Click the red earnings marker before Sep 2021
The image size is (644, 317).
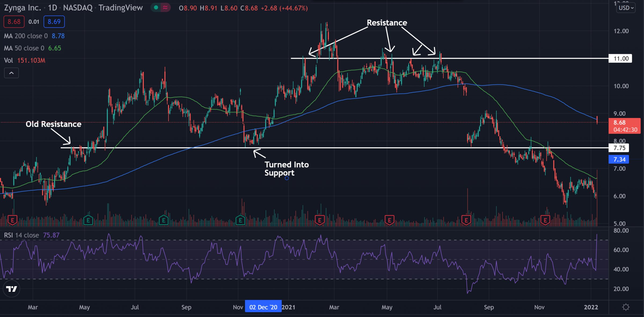(466, 220)
